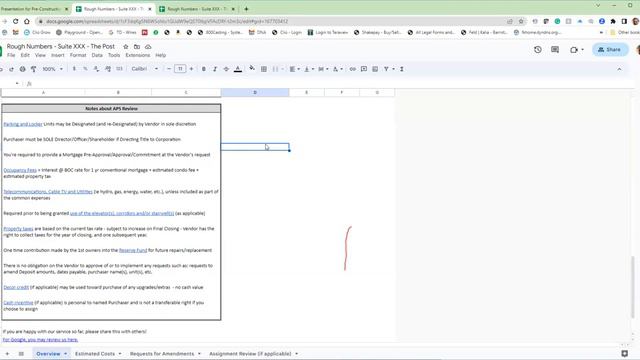Open the Occupancy Fees link
Image resolution: width=640 pixels, height=360 pixels.
pyautogui.click(x=20, y=170)
